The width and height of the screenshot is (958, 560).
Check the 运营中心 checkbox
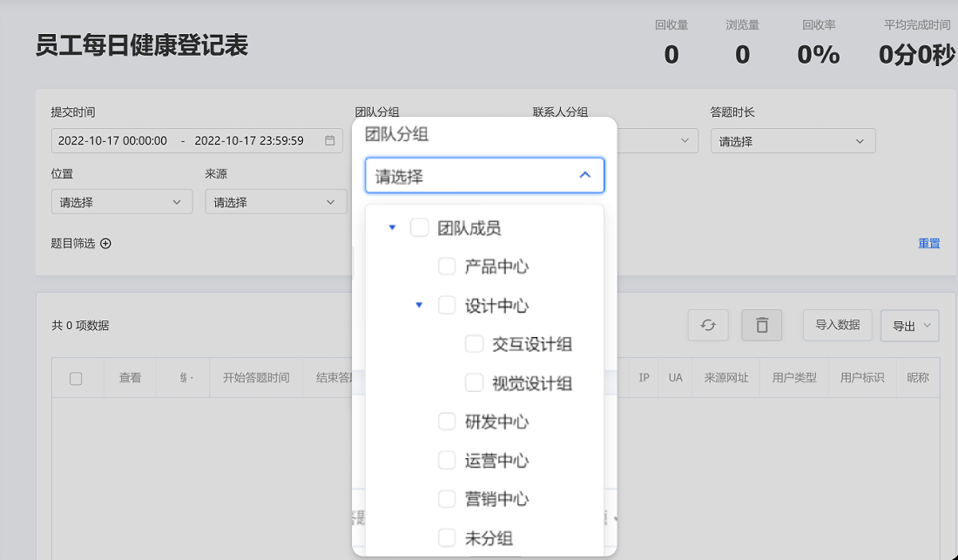point(447,461)
